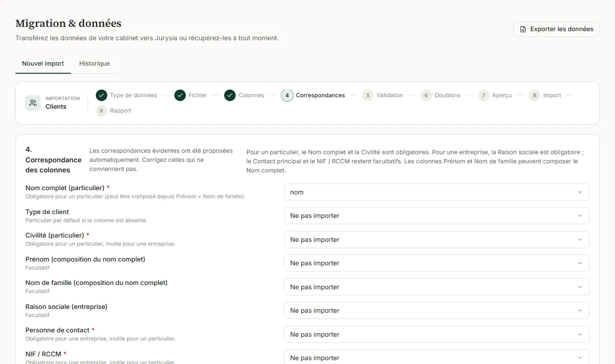The height and width of the screenshot is (364, 615).
Task: Click the Raison sociale (entreprise) field label
Action: pyautogui.click(x=67, y=307)
